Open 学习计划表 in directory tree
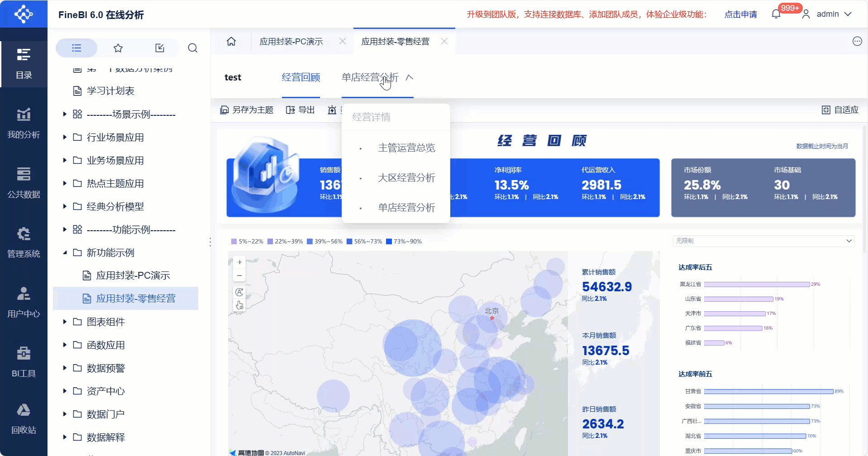The height and width of the screenshot is (456, 868). [x=110, y=91]
